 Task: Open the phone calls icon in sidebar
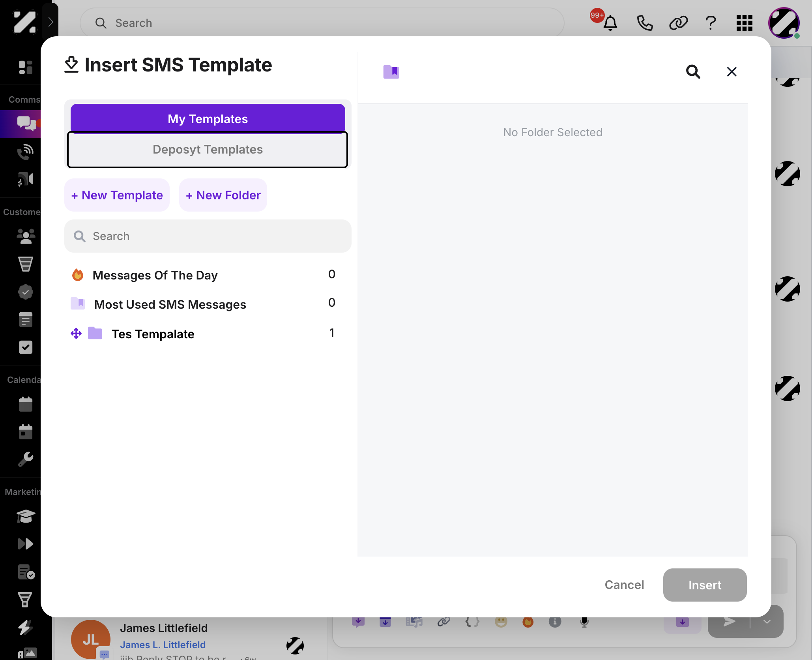26,152
